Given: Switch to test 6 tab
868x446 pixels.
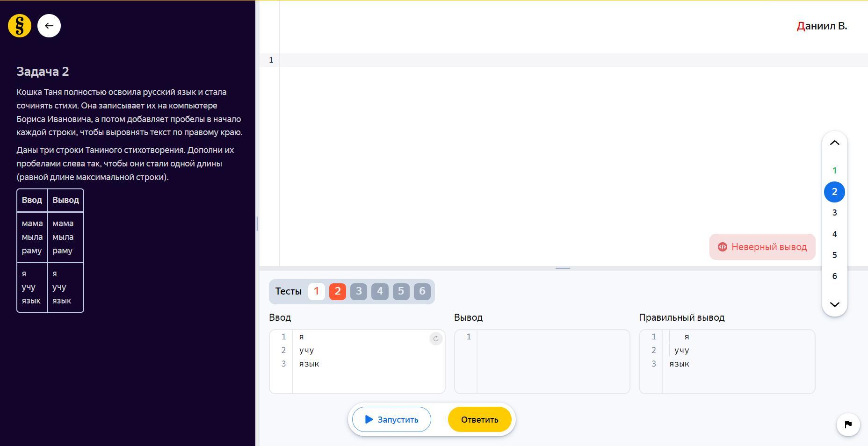Looking at the screenshot, I should pos(422,291).
